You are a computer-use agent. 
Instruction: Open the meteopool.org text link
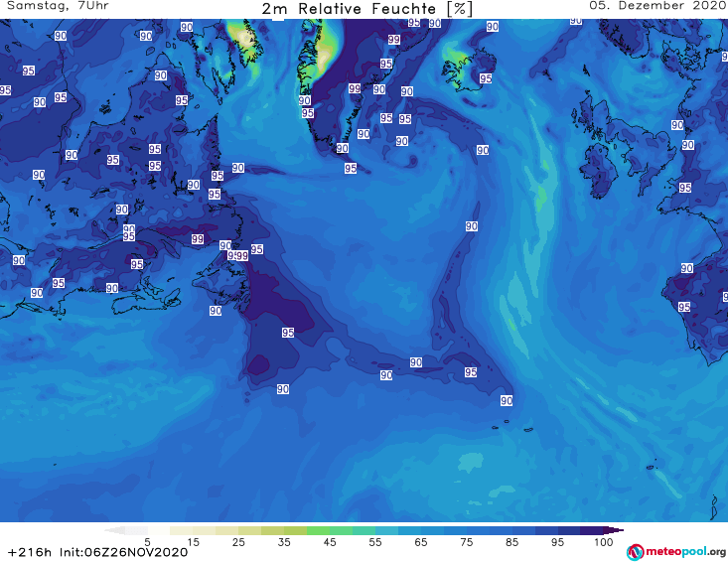click(685, 552)
